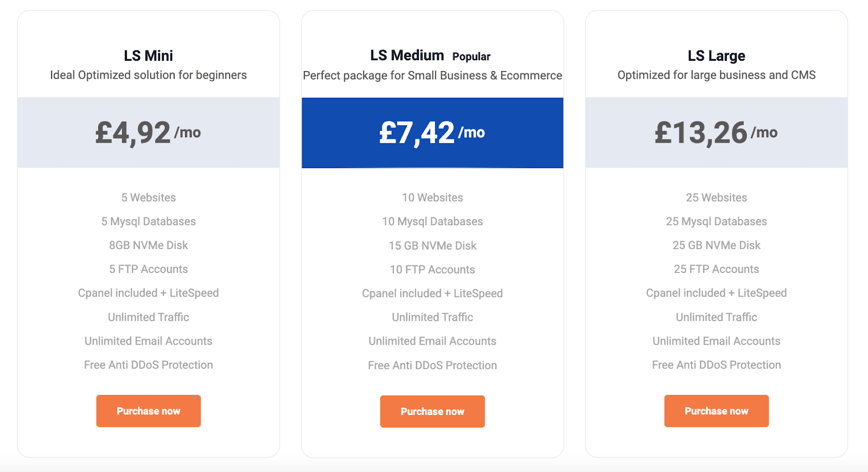Click the LS Large plan heading
868x472 pixels.
coord(716,55)
